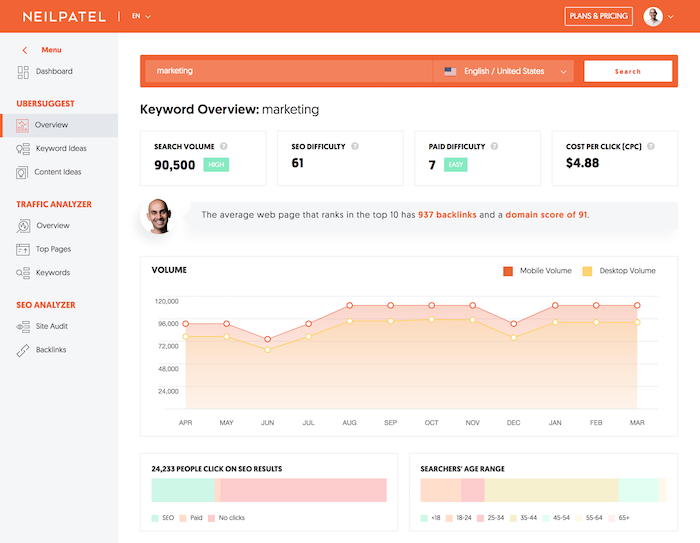
Task: Toggle the Mobile Volume legend swatch
Action: pos(508,271)
